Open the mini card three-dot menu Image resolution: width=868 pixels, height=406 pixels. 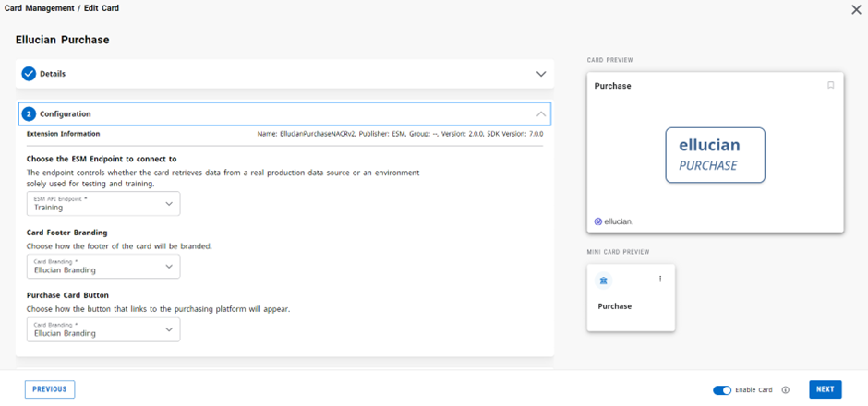pyautogui.click(x=660, y=279)
